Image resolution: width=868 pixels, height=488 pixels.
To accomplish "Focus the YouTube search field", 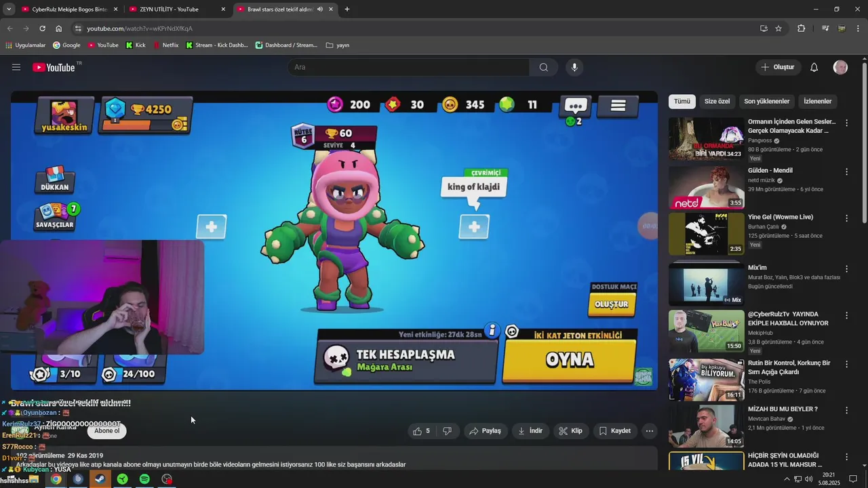I will point(408,67).
